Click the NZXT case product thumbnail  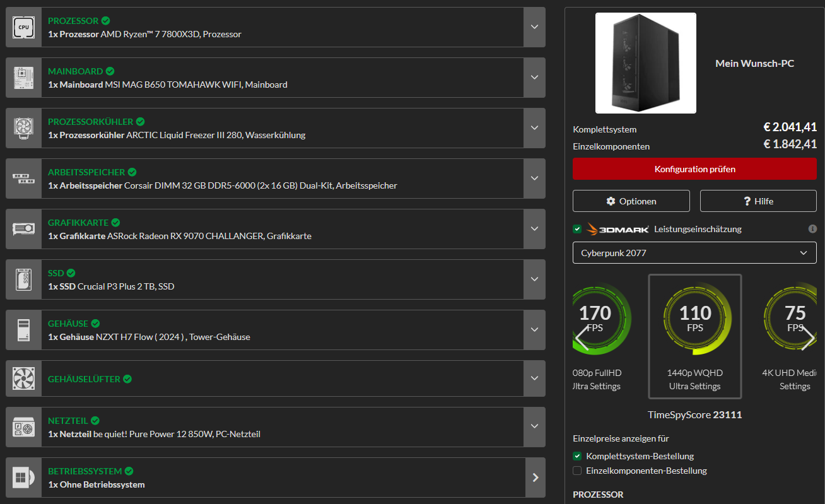tap(646, 63)
